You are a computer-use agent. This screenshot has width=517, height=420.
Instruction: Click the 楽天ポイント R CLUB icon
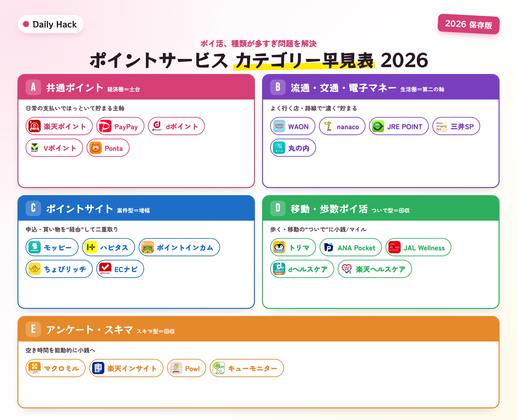[x=35, y=126]
